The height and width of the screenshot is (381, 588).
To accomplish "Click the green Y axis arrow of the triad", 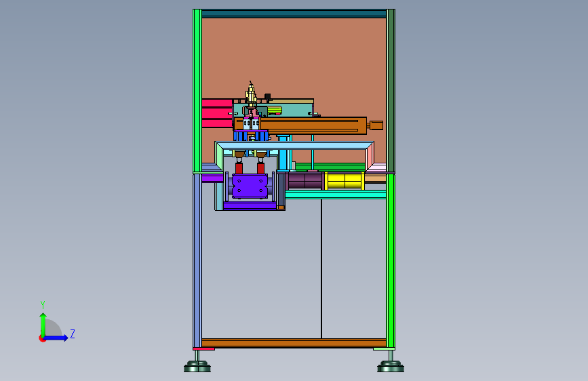I will pyautogui.click(x=43, y=324).
